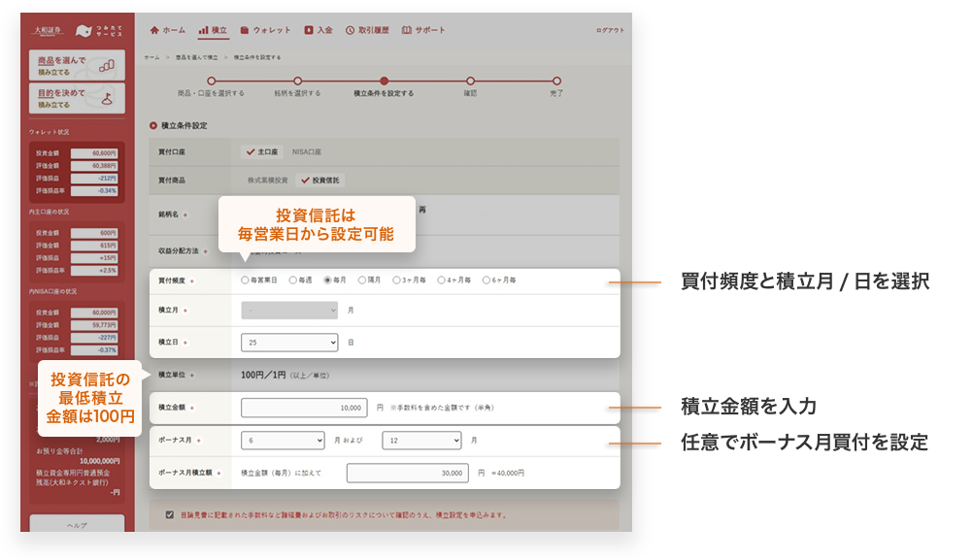Open the サポート book icon
Viewport: 973px width, 560px height.
[x=407, y=30]
